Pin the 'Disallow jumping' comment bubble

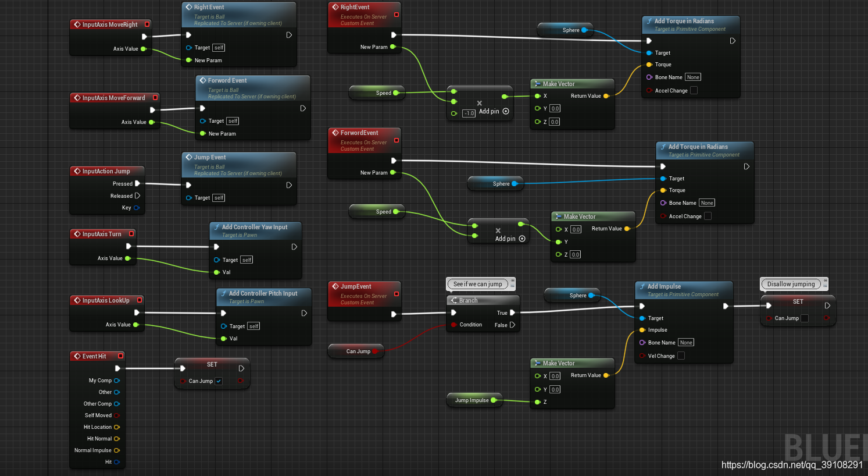pos(825,282)
